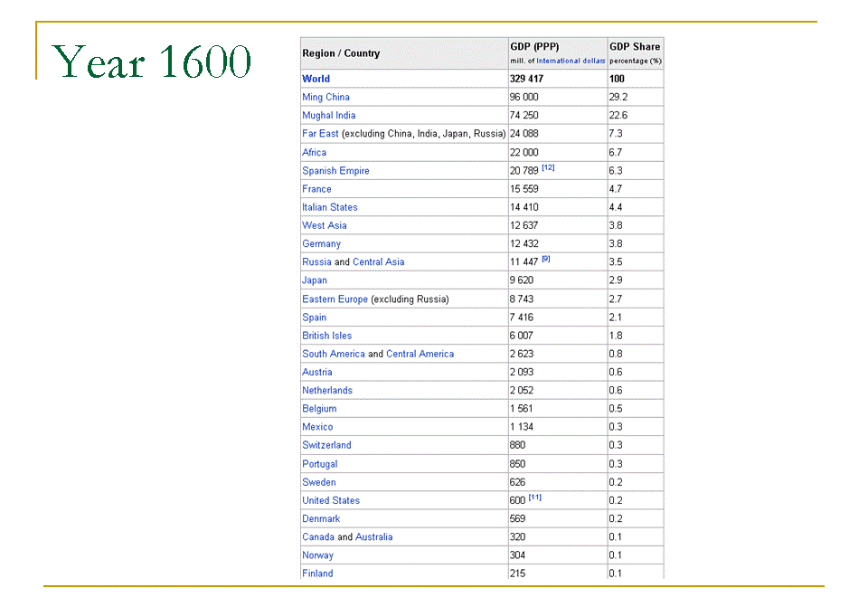Click the Australia link in Canada row
868x607 pixels.
point(373,537)
